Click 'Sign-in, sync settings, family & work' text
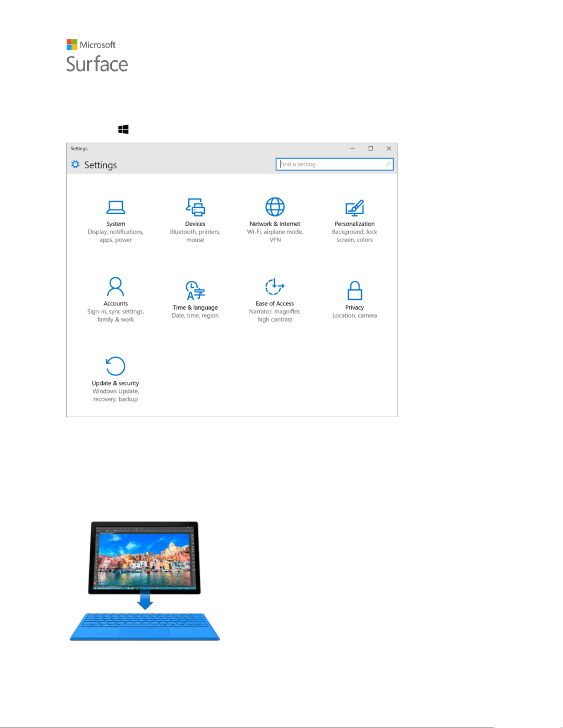Screen dimensions: 563x728 115,315
